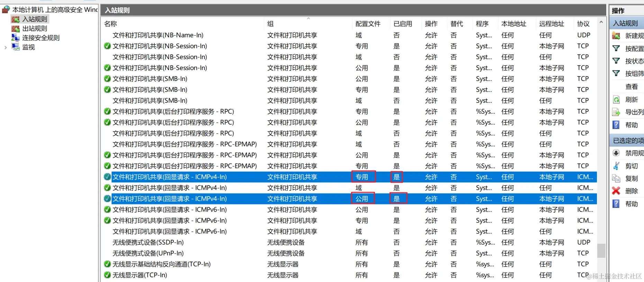
Task: Click the root 本地计算机 firewall icon
Action: [6, 9]
